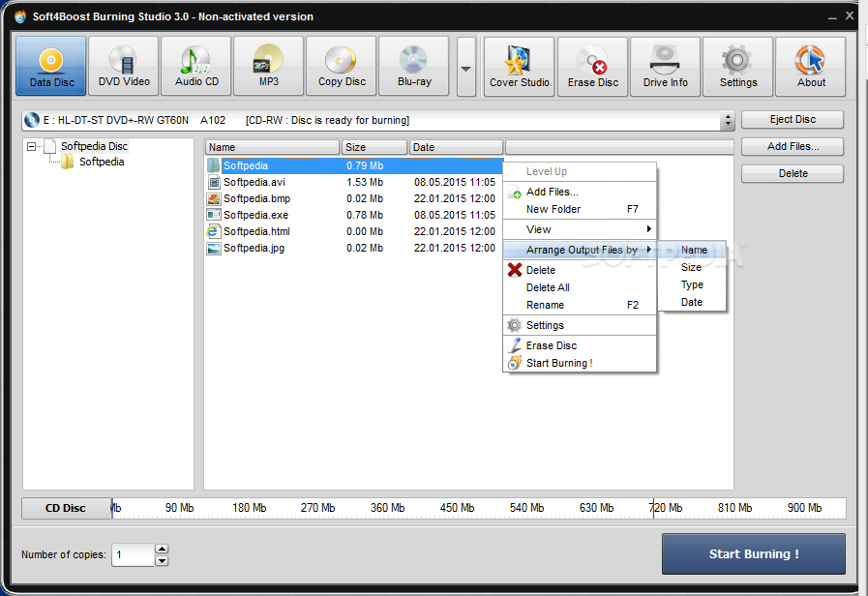
Task: Open Settings from the top toolbar
Action: pos(738,67)
